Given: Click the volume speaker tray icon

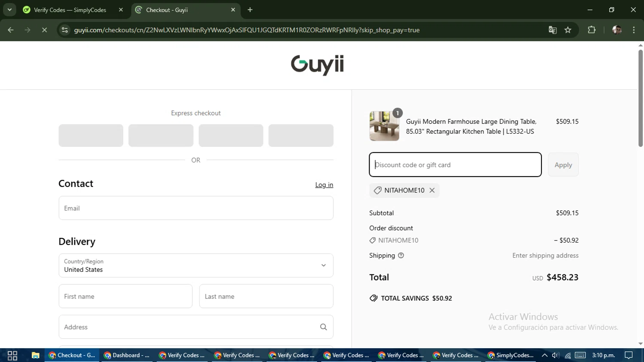Looking at the screenshot, I should [x=556, y=355].
